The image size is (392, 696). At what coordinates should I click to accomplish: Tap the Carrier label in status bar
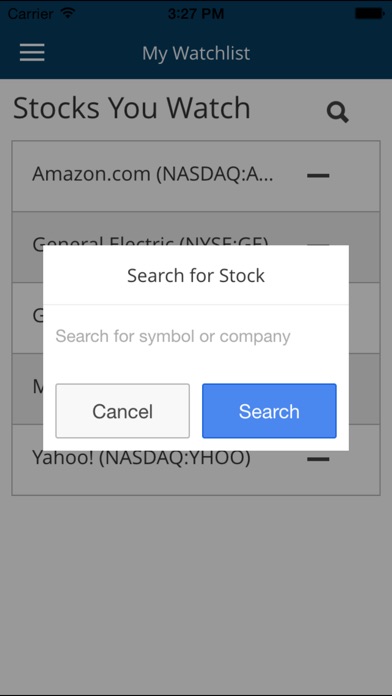pos(30,14)
